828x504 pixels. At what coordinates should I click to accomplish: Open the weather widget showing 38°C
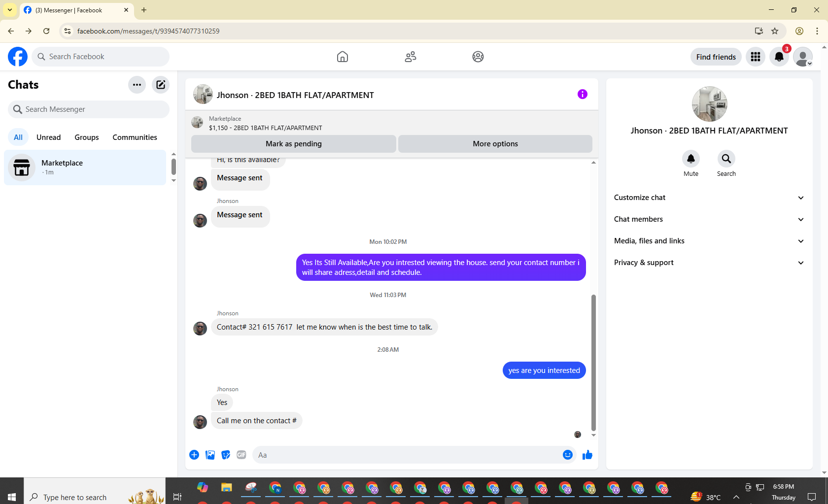(706, 497)
